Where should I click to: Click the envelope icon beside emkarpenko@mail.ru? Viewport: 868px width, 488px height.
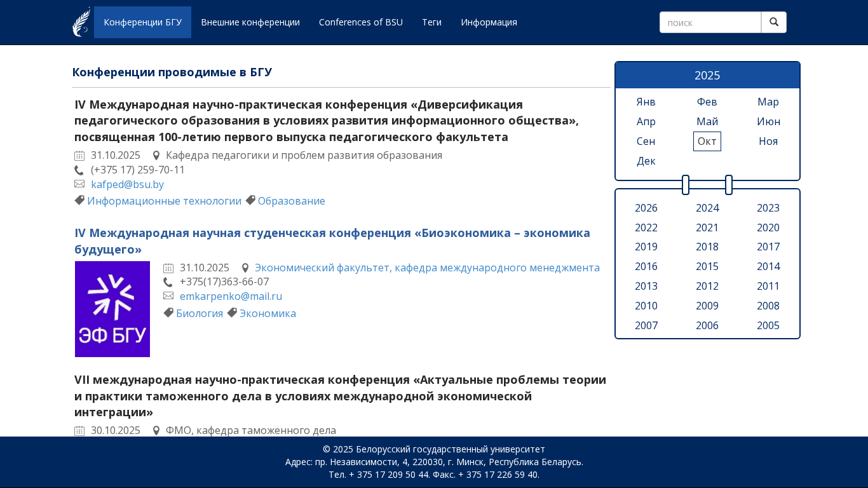(x=168, y=296)
